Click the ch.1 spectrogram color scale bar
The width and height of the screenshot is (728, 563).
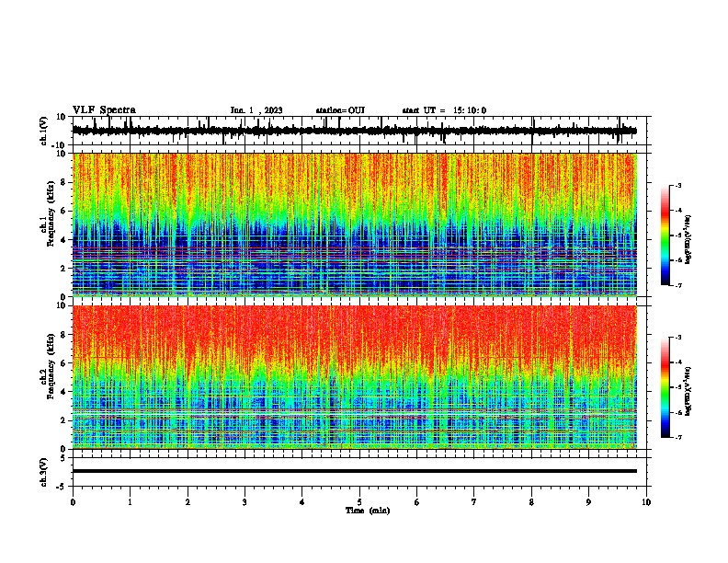pyautogui.click(x=665, y=236)
